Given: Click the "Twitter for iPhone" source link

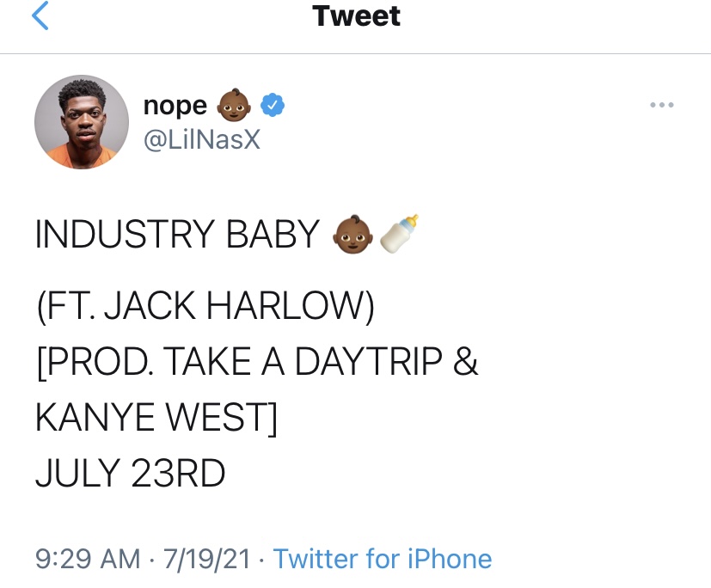Looking at the screenshot, I should coord(383,559).
